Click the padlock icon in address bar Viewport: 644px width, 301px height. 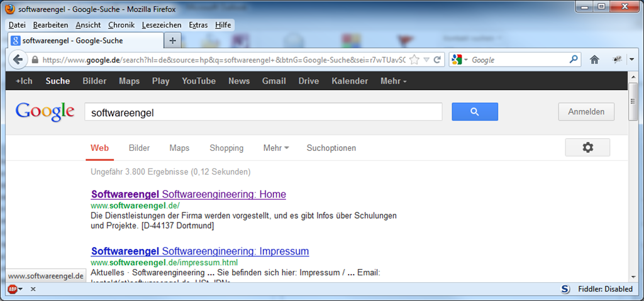pyautogui.click(x=35, y=60)
